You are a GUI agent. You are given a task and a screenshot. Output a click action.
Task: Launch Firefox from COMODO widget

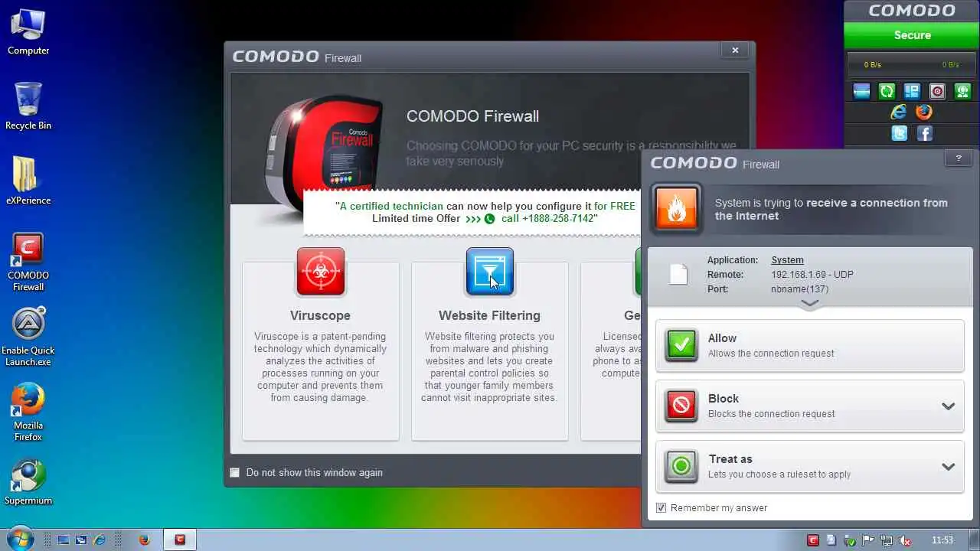pos(924,112)
